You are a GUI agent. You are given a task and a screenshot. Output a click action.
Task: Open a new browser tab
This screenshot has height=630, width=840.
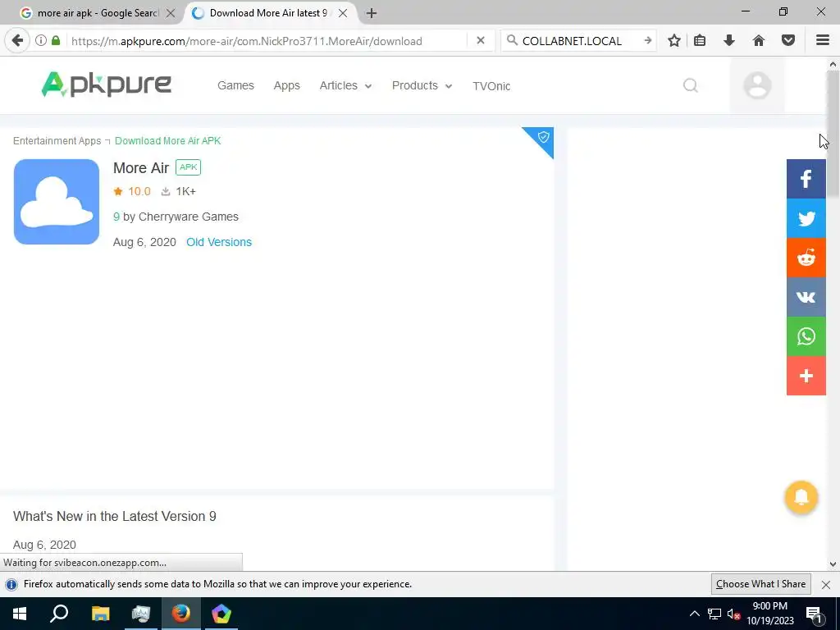coord(372,13)
